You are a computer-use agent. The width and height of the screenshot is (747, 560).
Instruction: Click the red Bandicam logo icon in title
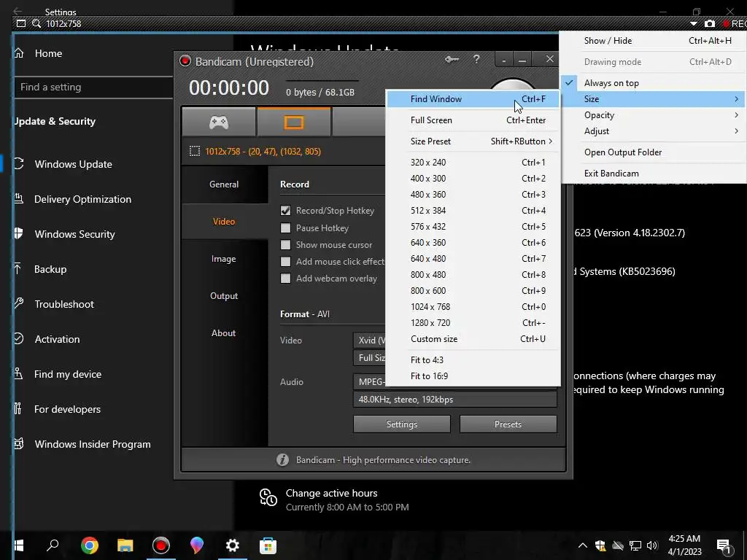pos(185,61)
